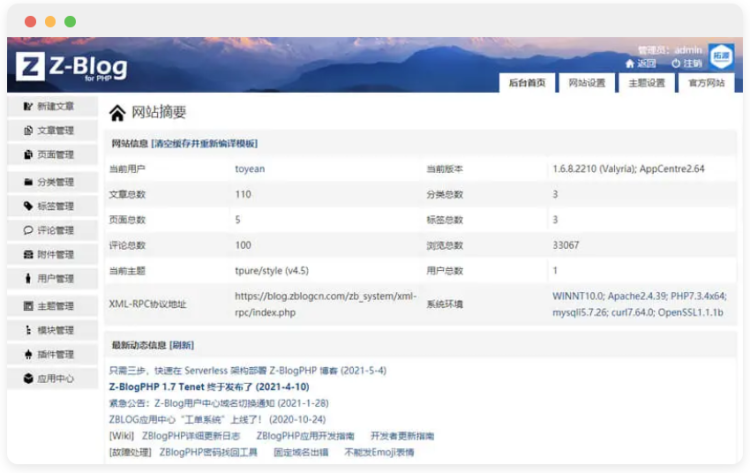
Task: Open 文章管理 via its sidebar icon
Action: click(x=28, y=130)
